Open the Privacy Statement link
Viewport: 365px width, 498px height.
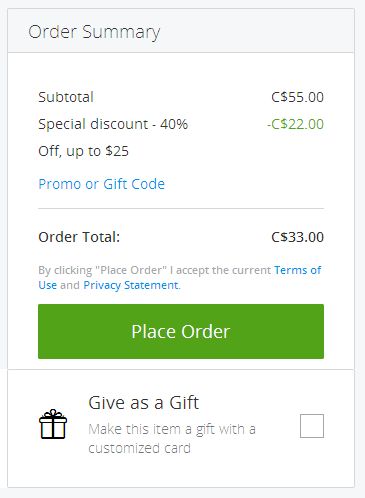(x=131, y=285)
